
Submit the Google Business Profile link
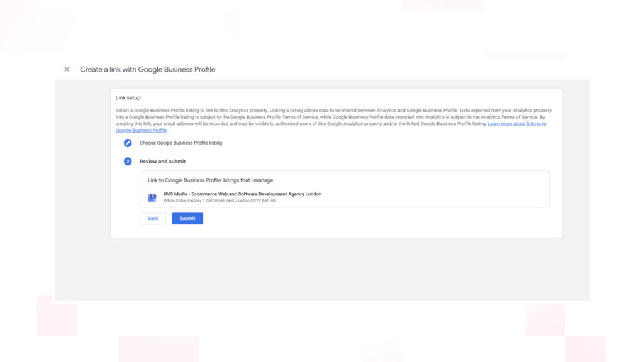187,218
